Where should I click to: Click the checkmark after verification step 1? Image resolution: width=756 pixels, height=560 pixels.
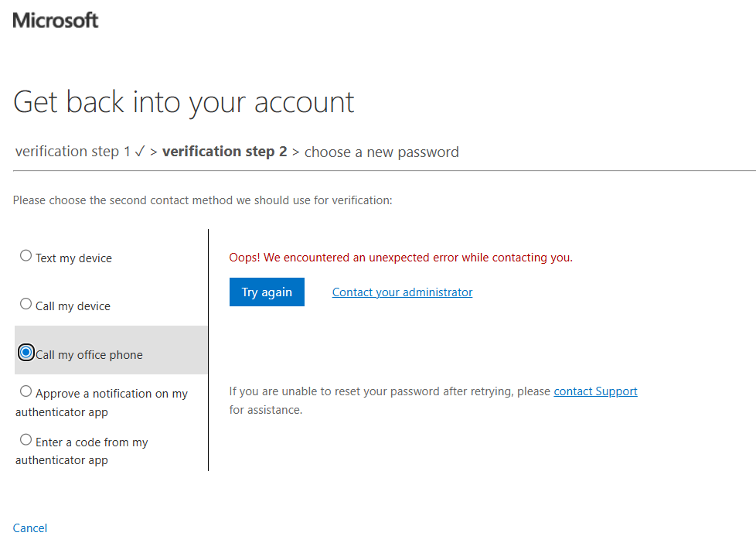[x=140, y=152]
